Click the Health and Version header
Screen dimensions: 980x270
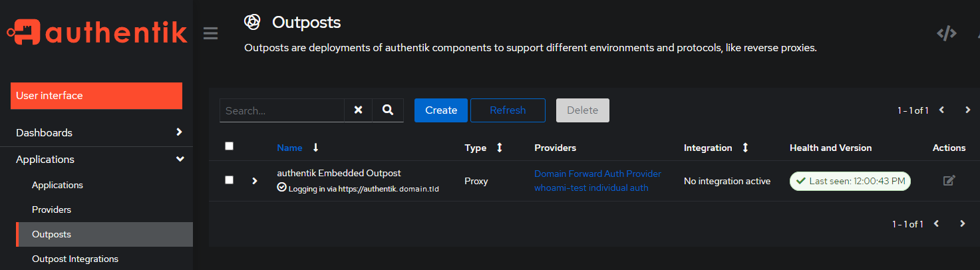pos(830,148)
